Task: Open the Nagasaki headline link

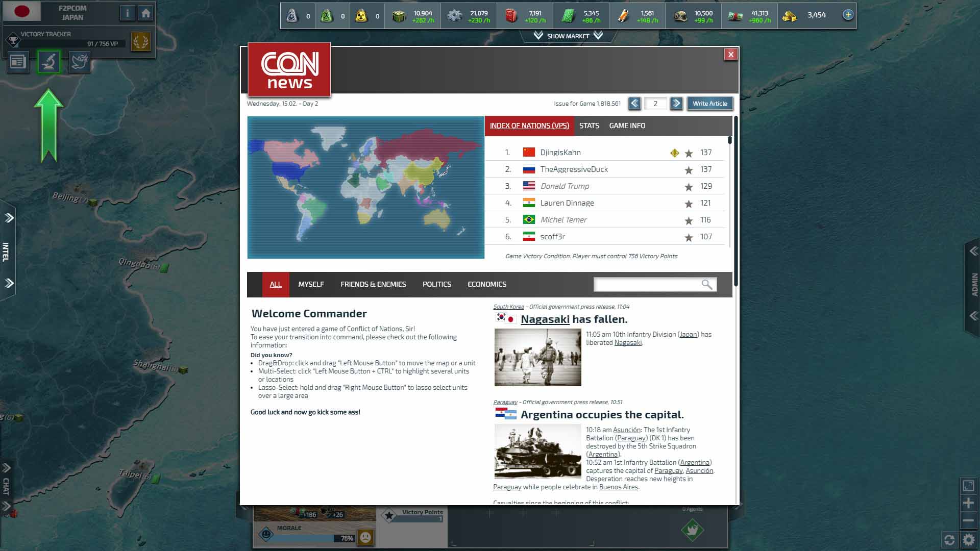Action: [545, 319]
